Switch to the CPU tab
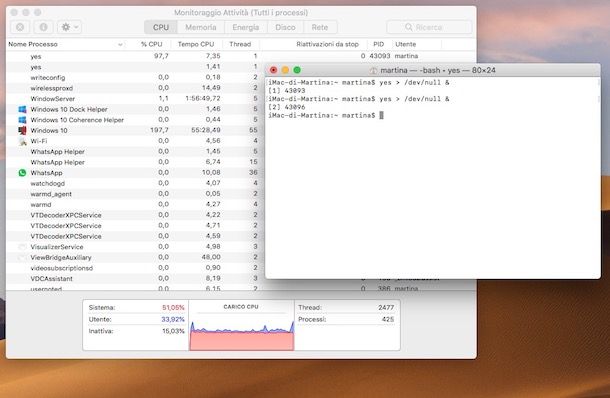Image resolution: width=610 pixels, height=398 pixels. 161,27
